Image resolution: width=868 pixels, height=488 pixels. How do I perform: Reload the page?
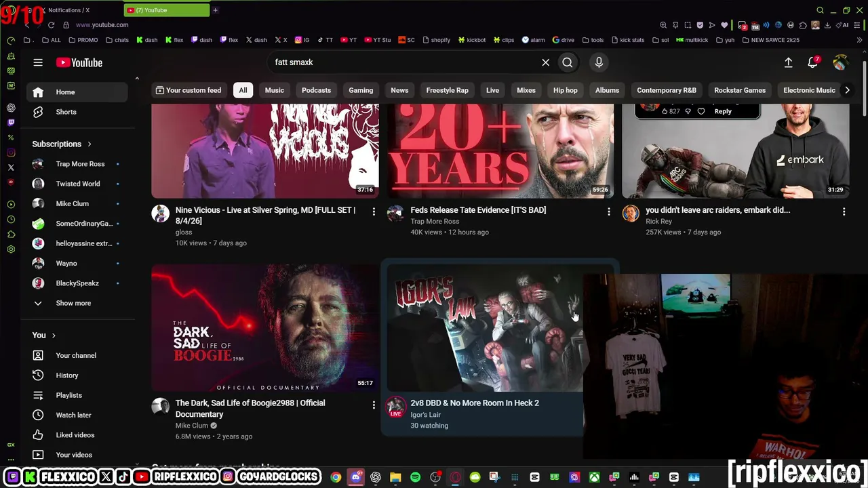[x=51, y=25]
